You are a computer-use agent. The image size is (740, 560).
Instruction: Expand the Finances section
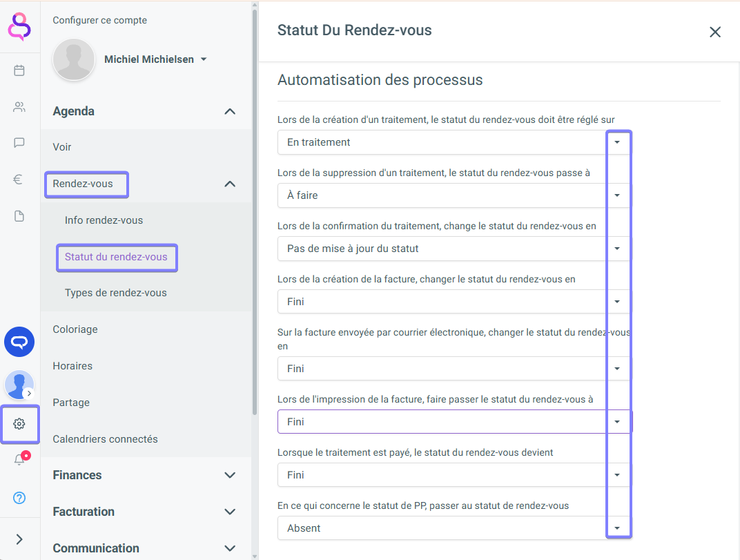pos(230,475)
